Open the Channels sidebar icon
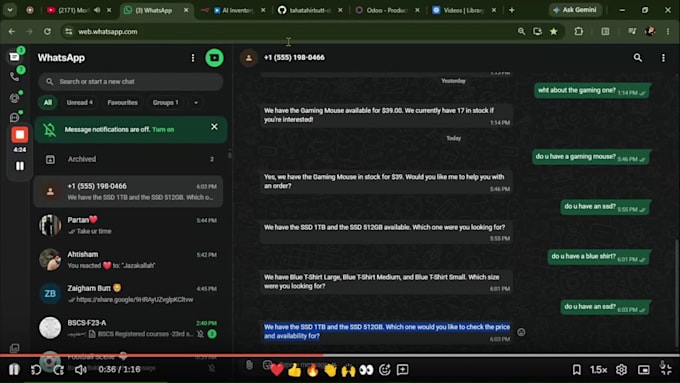680x383 pixels. click(x=14, y=118)
